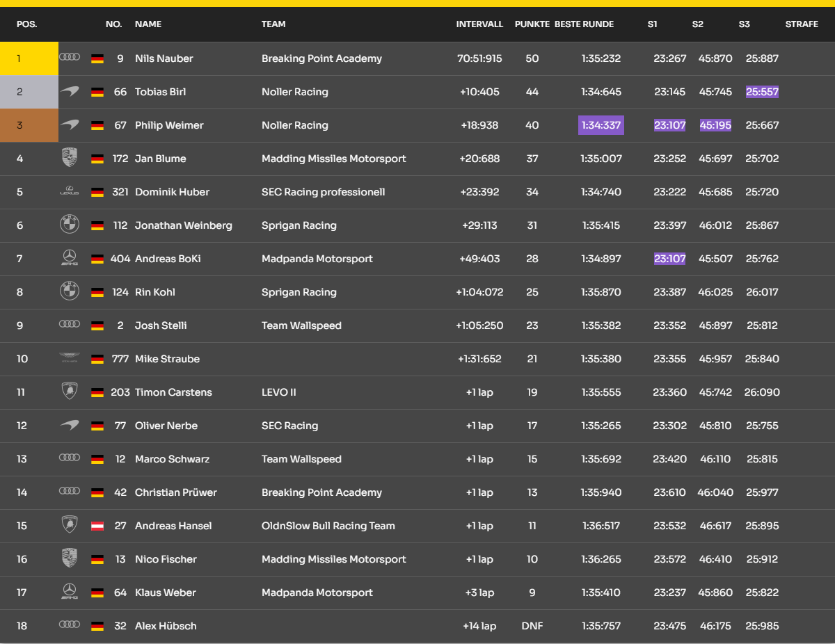Screen dimensions: 835x644
Task: Select the INTERVALL column header
Action: point(479,24)
